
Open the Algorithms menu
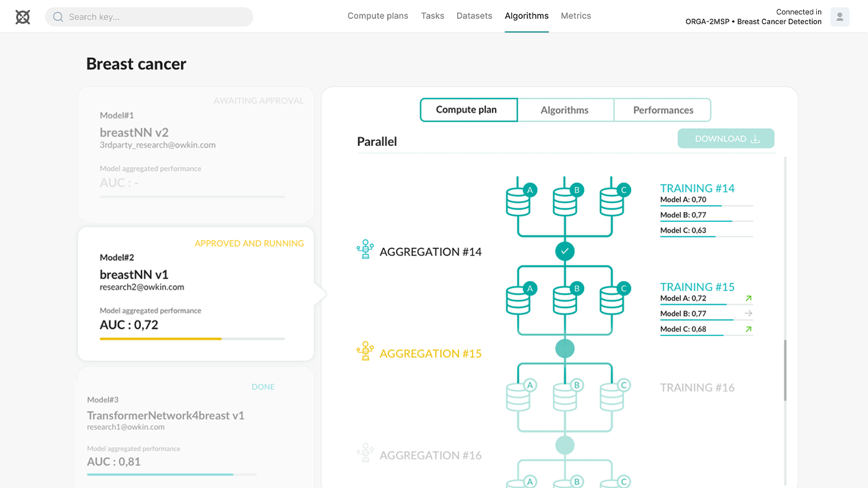coord(527,16)
